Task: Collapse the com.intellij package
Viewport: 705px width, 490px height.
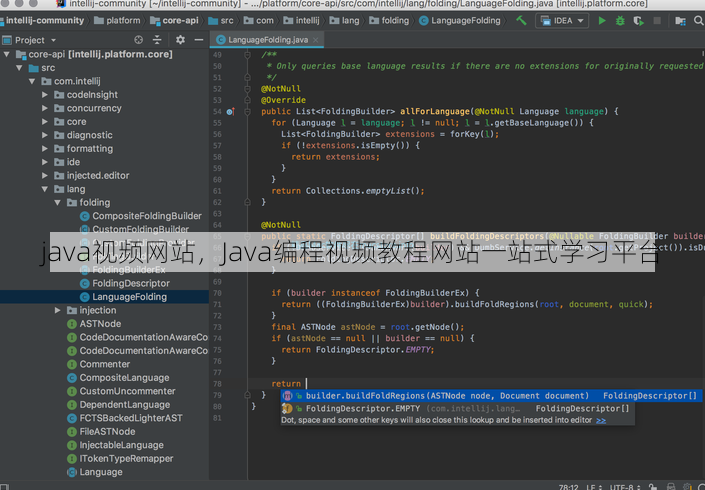Action: 32,81
